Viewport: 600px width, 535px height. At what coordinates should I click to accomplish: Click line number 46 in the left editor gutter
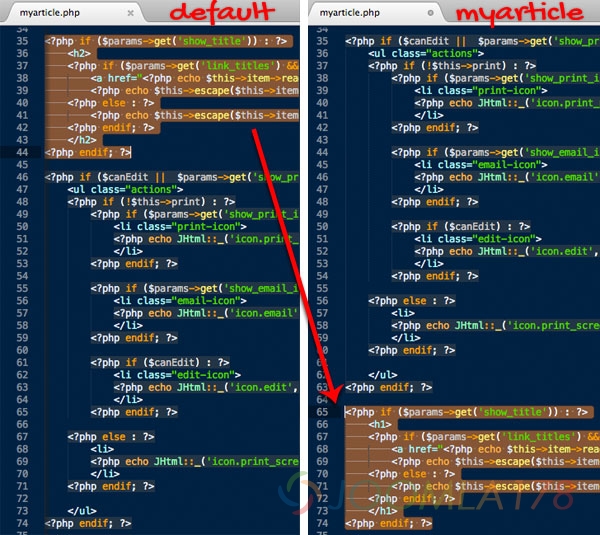tap(22, 177)
